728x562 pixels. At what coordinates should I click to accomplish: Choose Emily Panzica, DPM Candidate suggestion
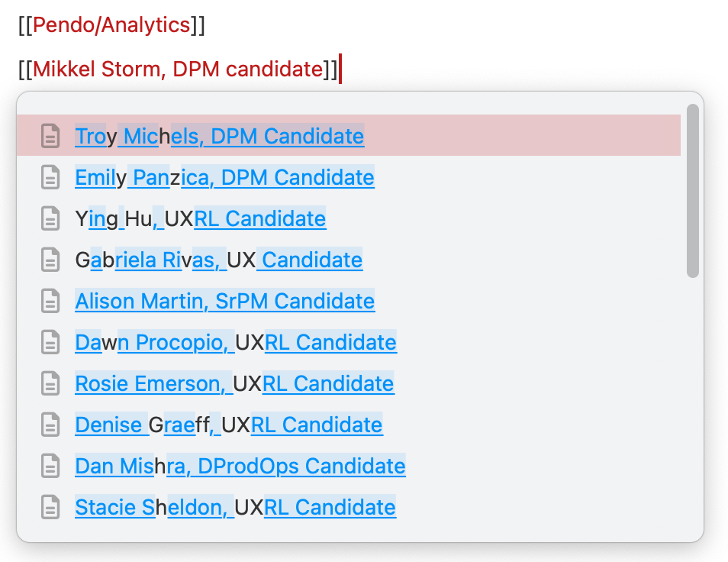pos(349,177)
